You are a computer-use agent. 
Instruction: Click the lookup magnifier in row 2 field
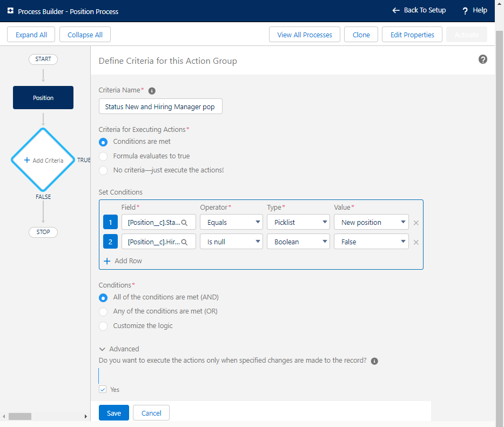tap(184, 242)
